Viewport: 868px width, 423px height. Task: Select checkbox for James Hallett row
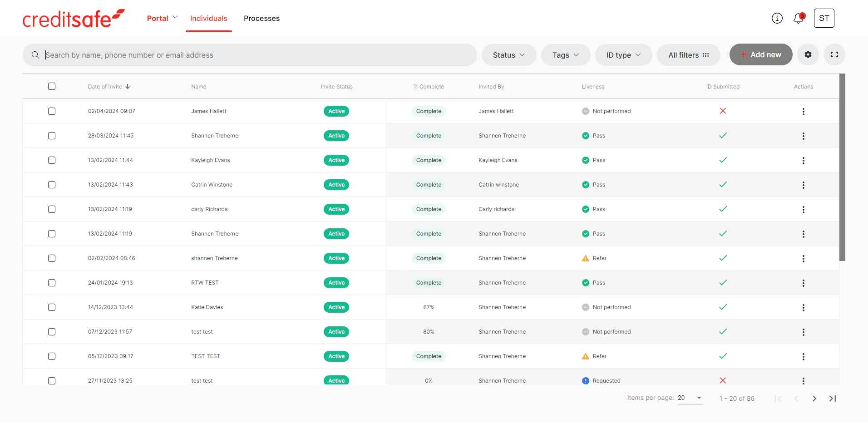[x=52, y=111]
